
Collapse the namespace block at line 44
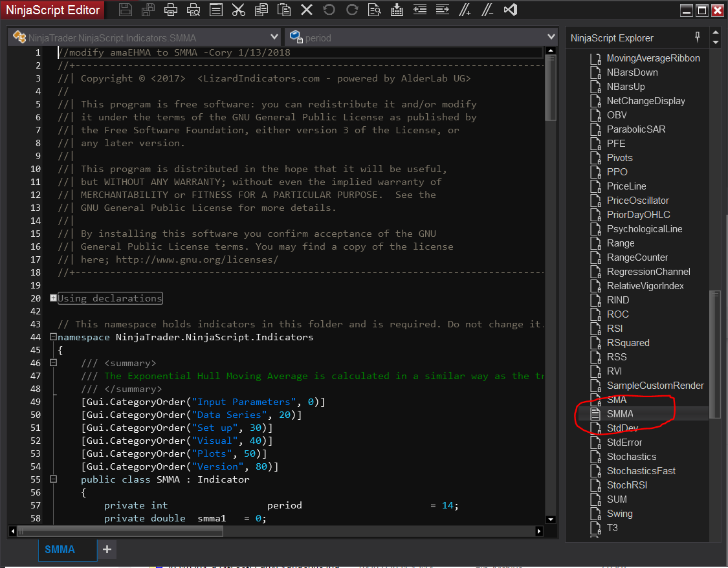[x=53, y=337]
